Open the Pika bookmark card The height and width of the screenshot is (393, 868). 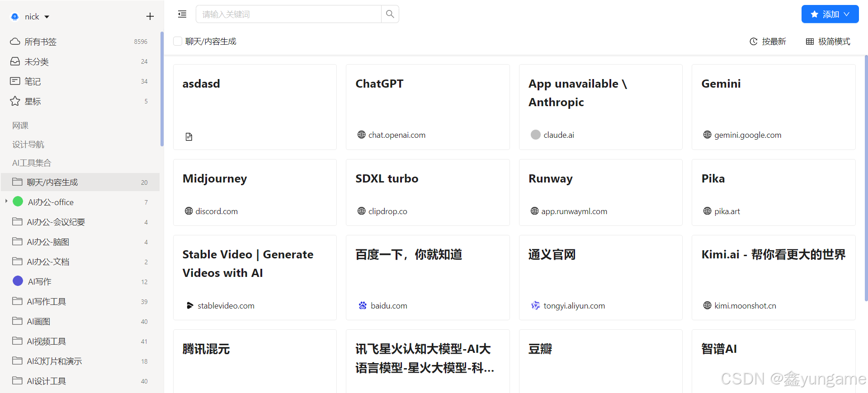click(774, 192)
